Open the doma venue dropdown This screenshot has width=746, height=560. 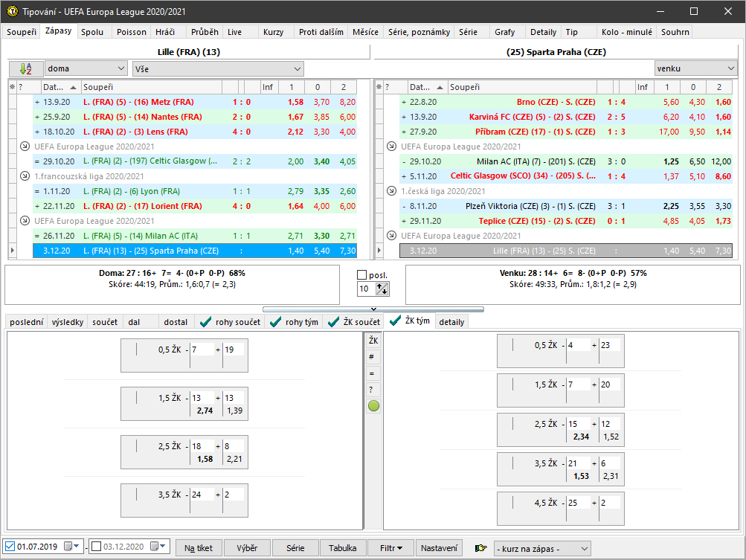tap(86, 68)
